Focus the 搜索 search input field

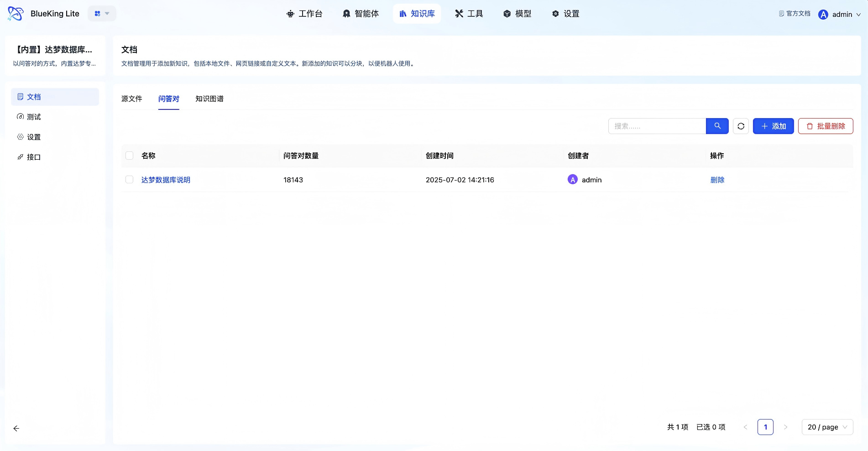[657, 126]
